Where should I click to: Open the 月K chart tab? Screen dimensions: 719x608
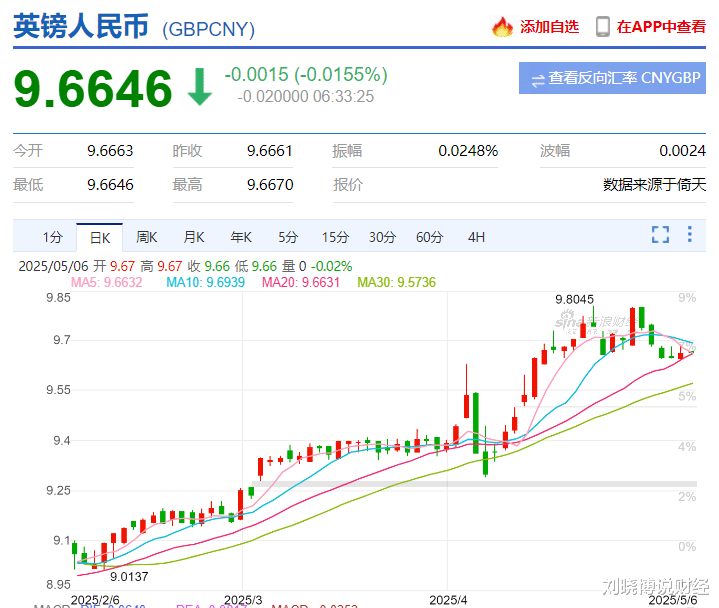tap(194, 237)
